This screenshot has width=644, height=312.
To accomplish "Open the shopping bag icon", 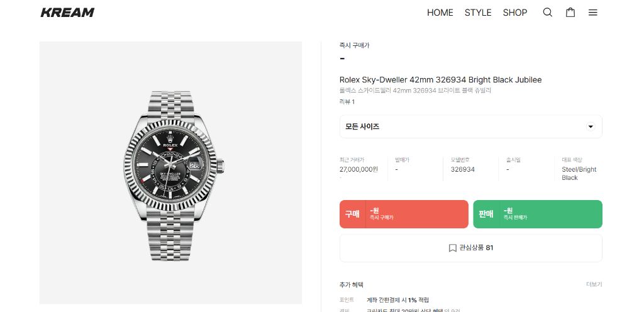I will 570,13.
